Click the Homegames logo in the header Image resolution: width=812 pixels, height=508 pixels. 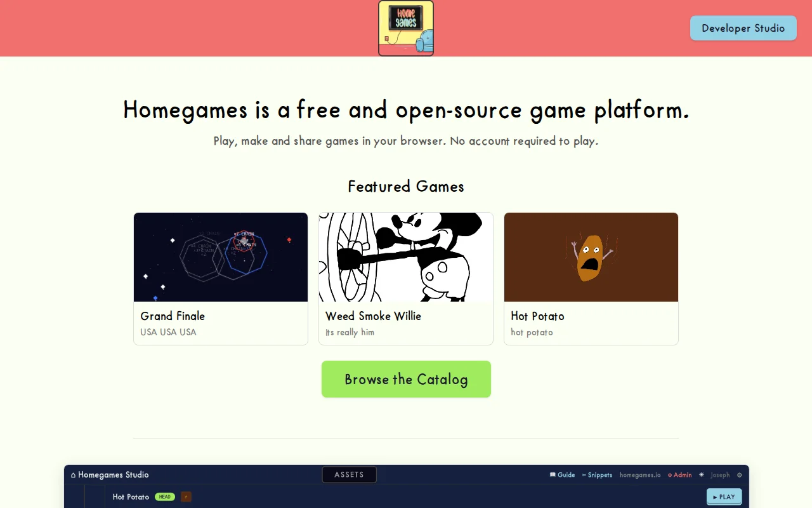tap(406, 28)
